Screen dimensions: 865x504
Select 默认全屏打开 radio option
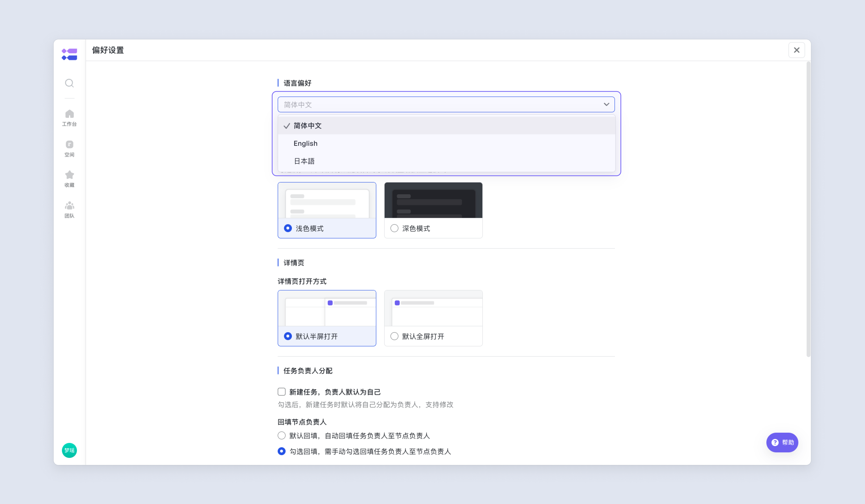394,336
